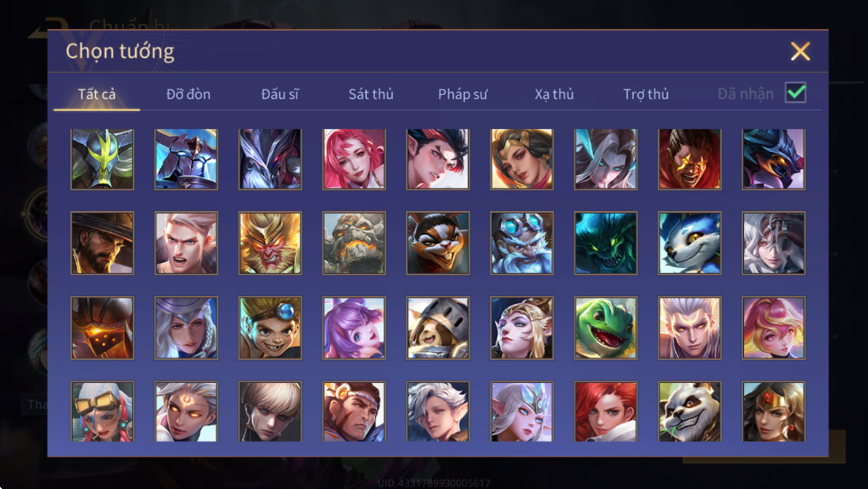Show the Pháp sư heroes tab

(x=462, y=94)
